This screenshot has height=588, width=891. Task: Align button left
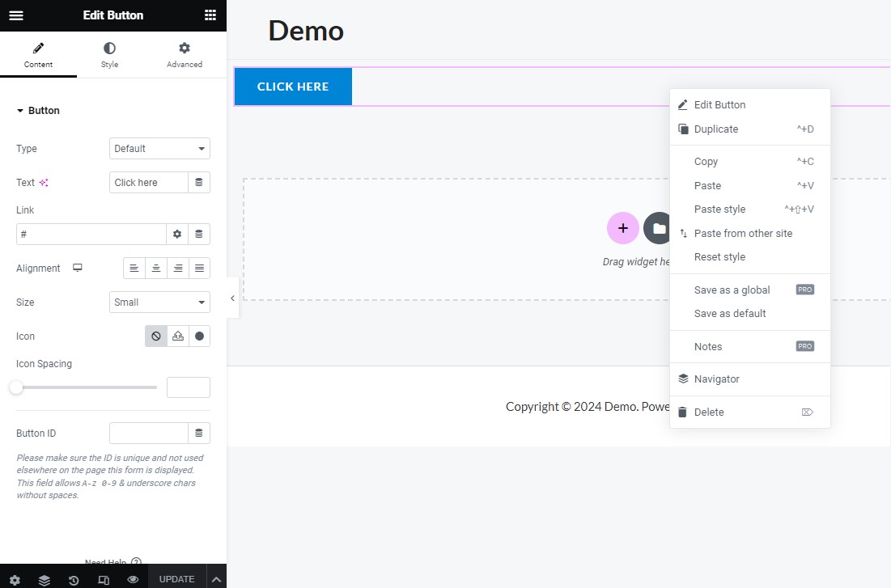(134, 269)
